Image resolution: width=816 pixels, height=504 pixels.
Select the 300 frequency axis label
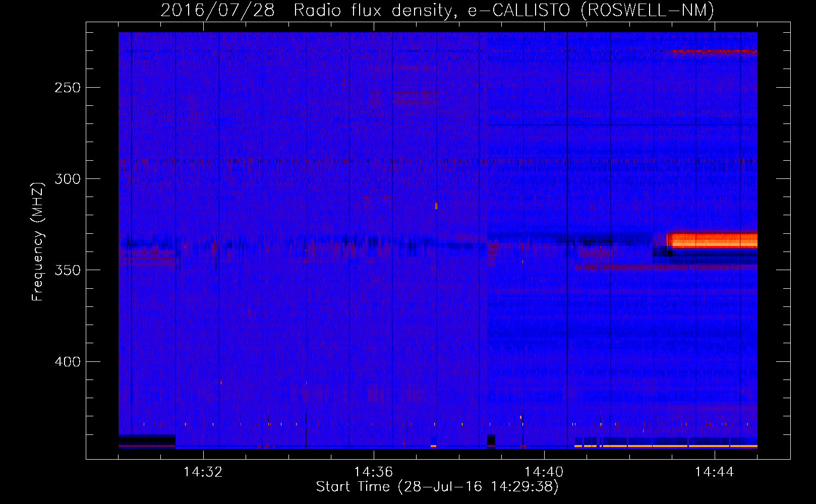[x=68, y=179]
